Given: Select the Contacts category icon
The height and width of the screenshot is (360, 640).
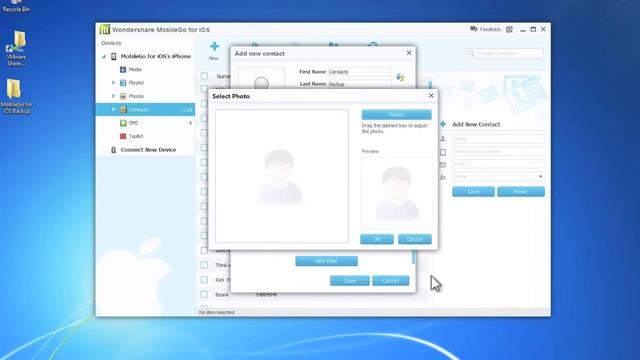Looking at the screenshot, I should point(123,109).
